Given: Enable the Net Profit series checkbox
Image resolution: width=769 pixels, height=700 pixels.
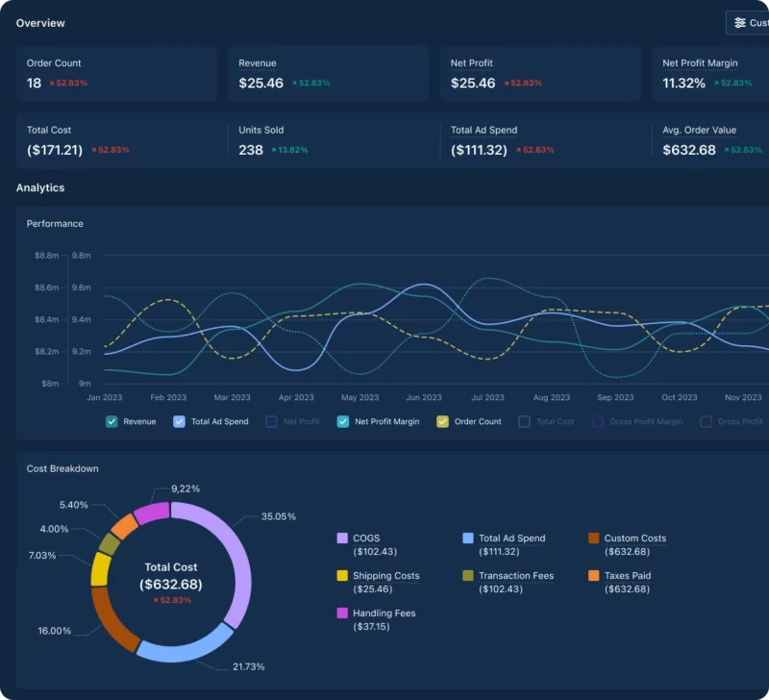Looking at the screenshot, I should 271,421.
